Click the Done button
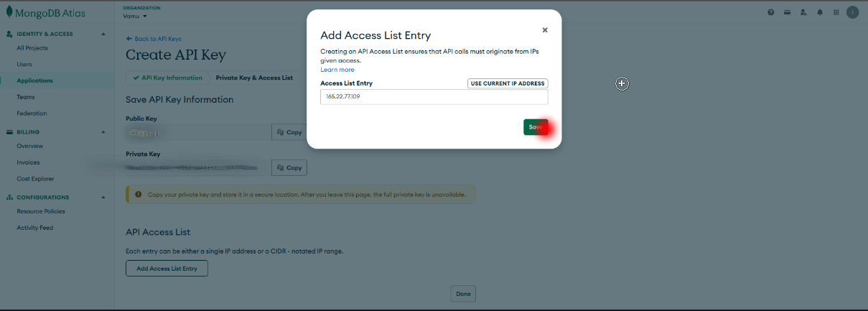Image resolution: width=868 pixels, height=311 pixels. 463,294
